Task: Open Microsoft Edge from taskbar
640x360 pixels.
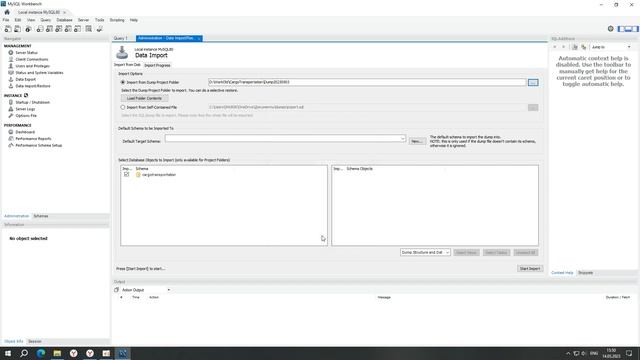Action: (x=40, y=353)
